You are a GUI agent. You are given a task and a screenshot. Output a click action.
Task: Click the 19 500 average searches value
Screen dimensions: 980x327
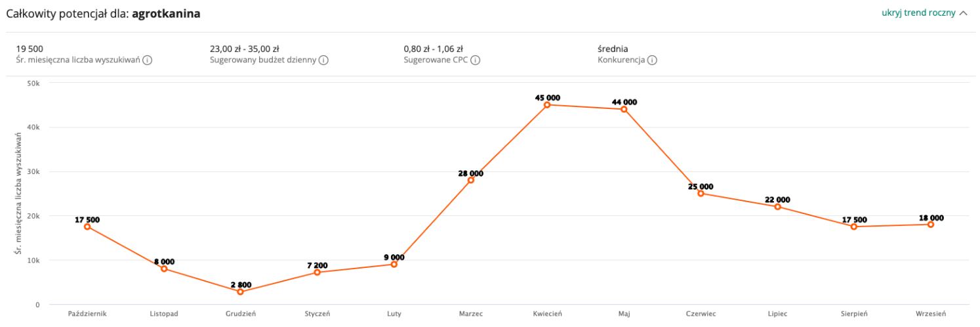pyautogui.click(x=30, y=49)
